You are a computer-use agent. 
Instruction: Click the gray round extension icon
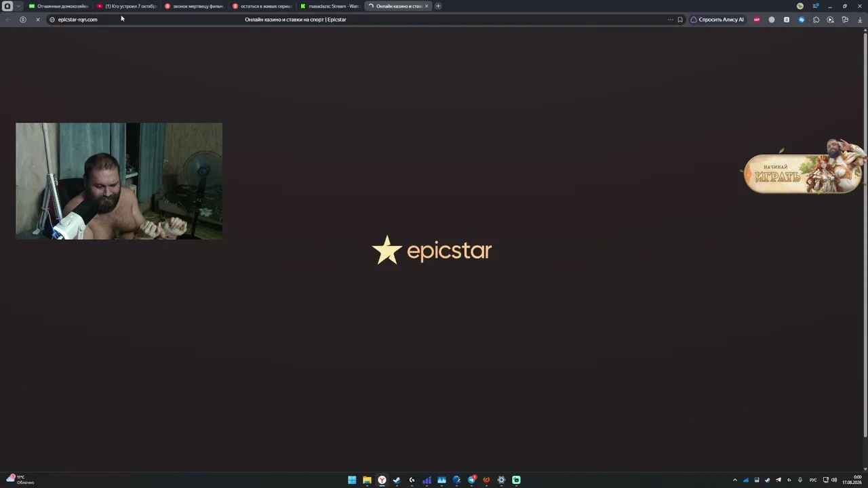tap(772, 20)
